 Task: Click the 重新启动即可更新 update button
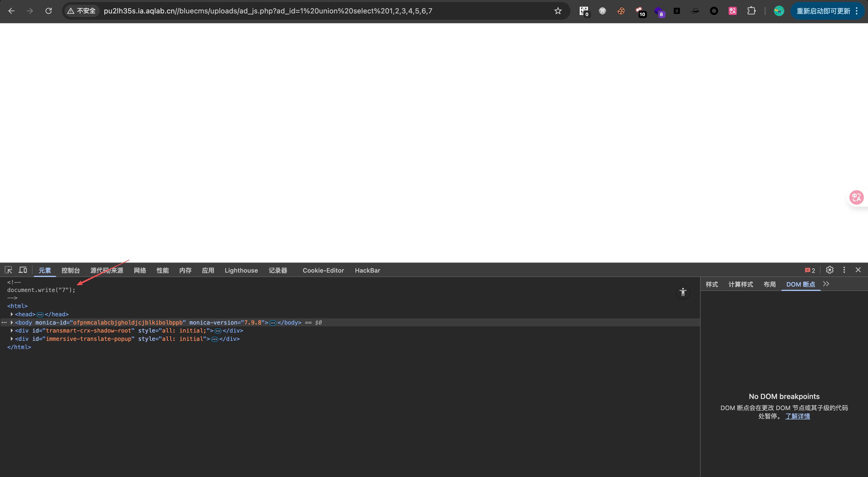coord(823,11)
